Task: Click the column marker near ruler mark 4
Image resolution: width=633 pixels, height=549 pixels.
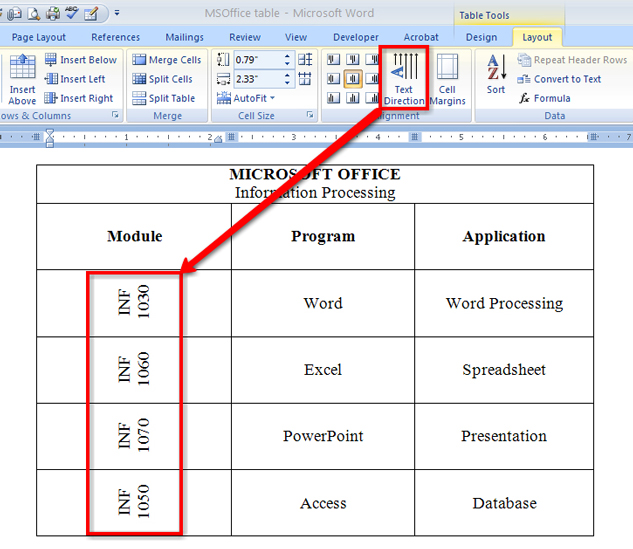Action: pos(414,137)
